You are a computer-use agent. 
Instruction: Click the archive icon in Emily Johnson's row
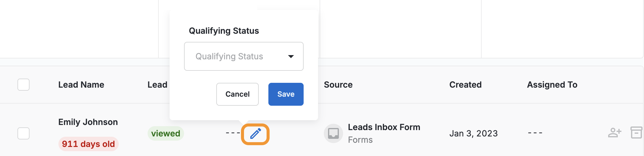pyautogui.click(x=636, y=133)
